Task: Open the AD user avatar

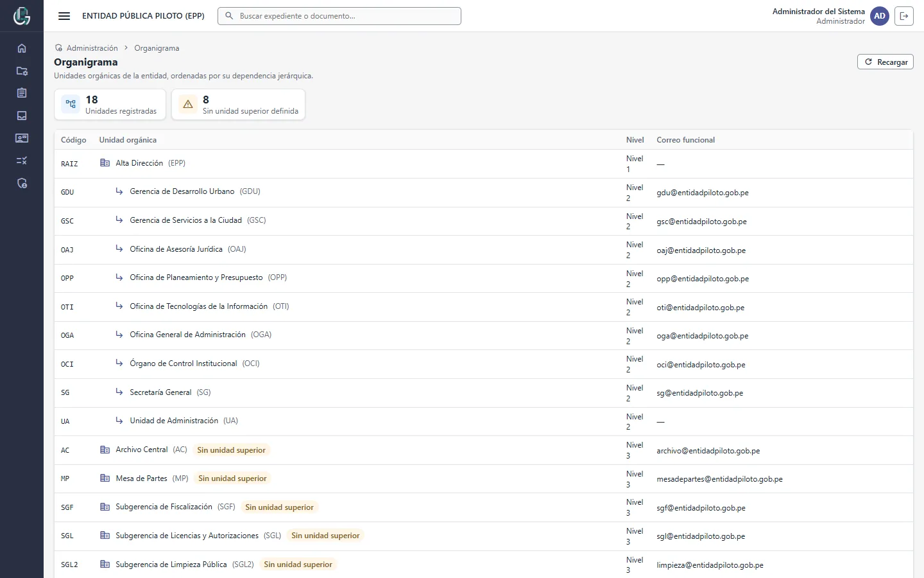Action: tap(880, 16)
